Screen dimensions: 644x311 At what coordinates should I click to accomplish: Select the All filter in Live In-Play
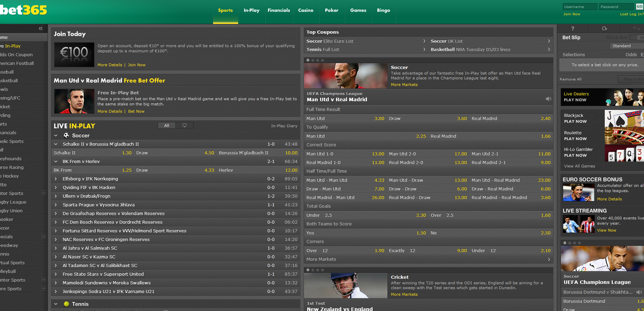[x=167, y=126]
